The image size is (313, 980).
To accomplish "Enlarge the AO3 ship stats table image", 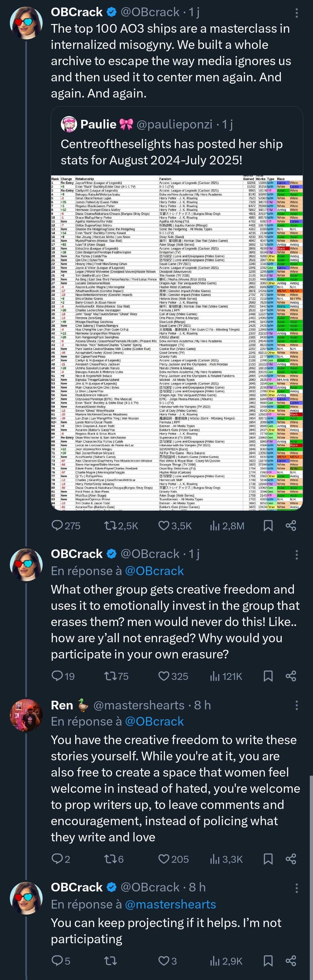I will (x=177, y=342).
